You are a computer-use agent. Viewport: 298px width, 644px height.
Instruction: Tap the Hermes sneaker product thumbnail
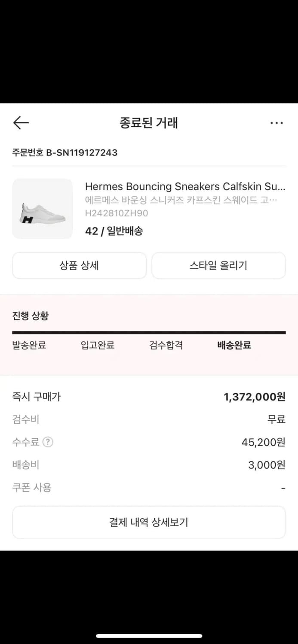(x=42, y=208)
